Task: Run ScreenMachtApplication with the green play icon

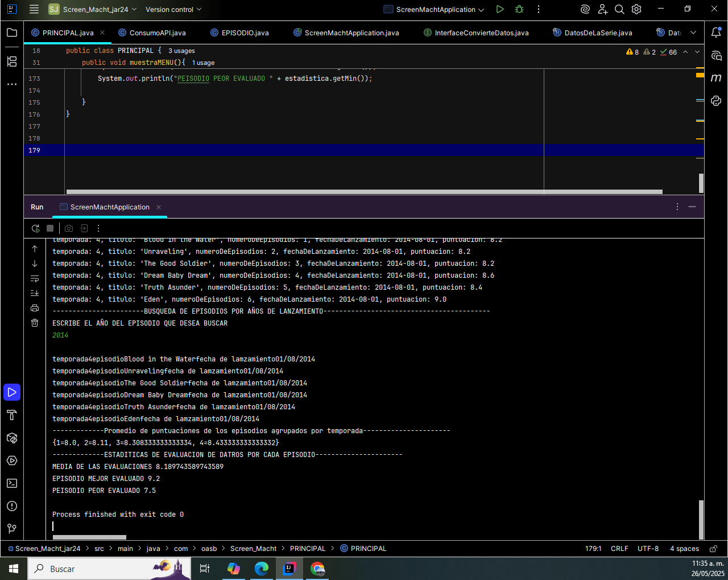Action: pos(500,9)
